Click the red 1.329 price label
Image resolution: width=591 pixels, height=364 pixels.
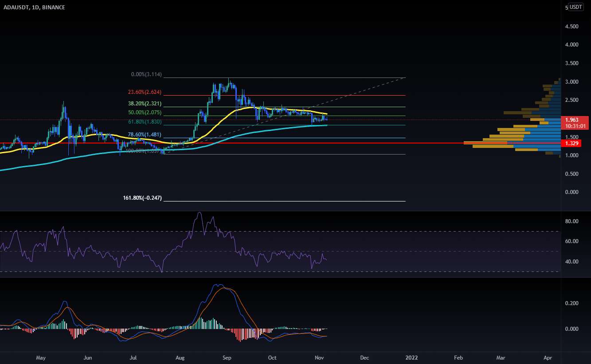click(572, 143)
